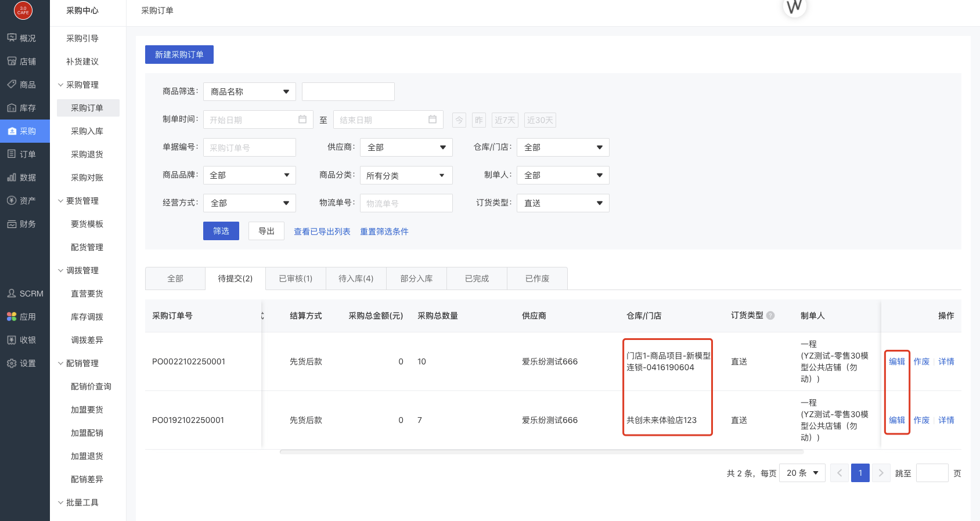Open the 商品名称 filter dropdown

pos(250,92)
